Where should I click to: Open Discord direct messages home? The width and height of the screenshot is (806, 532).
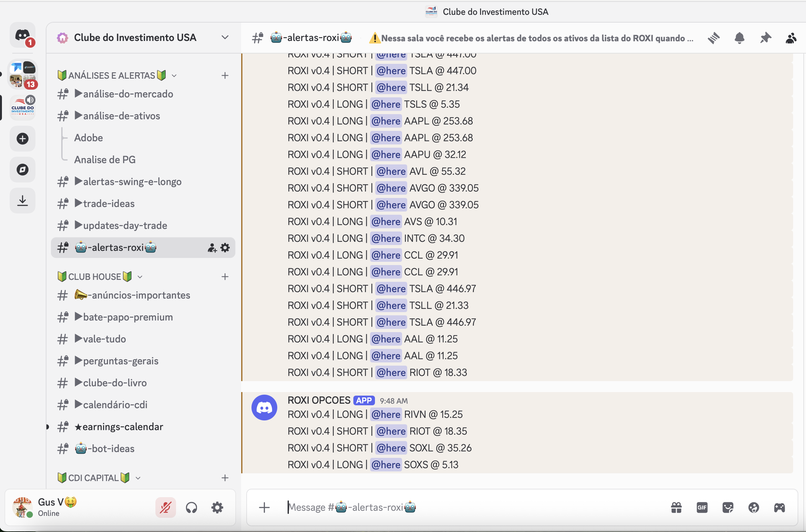coord(22,35)
